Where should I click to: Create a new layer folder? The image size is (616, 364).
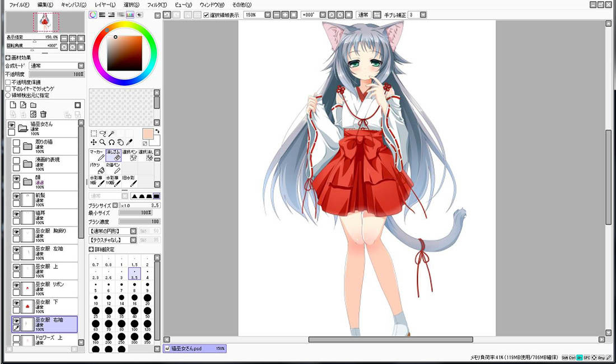pyautogui.click(x=34, y=105)
